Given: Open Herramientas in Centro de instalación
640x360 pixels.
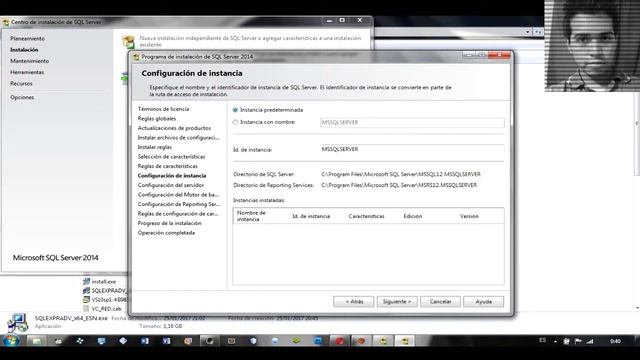Looking at the screenshot, I should tap(27, 72).
